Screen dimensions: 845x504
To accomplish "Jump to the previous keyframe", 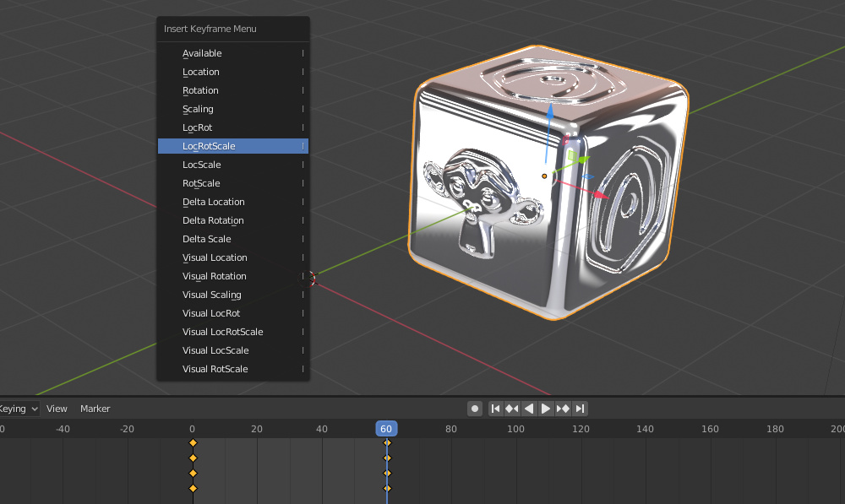I will point(512,409).
